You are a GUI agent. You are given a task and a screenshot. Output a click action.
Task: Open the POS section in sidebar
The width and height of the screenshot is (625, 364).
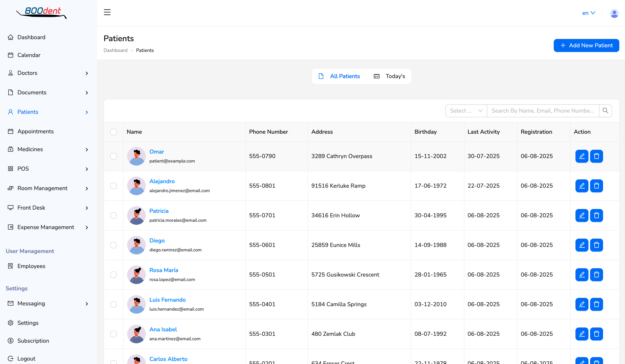pos(23,168)
